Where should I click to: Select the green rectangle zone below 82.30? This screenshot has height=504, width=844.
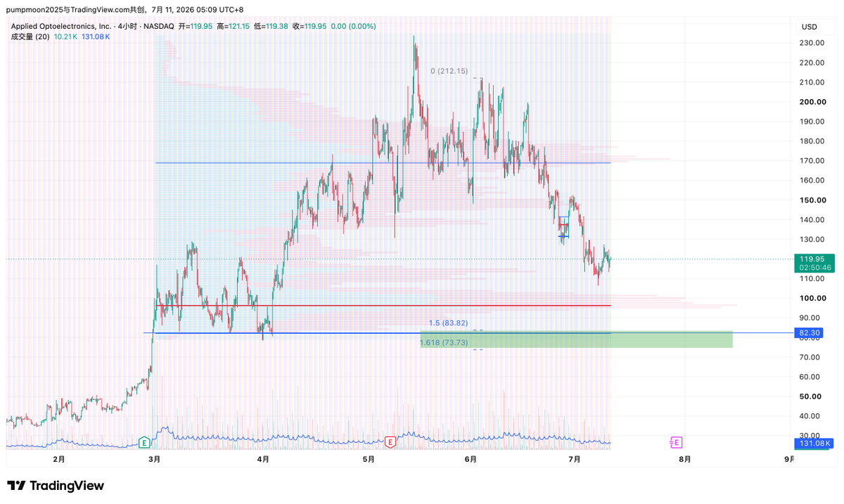click(x=576, y=340)
